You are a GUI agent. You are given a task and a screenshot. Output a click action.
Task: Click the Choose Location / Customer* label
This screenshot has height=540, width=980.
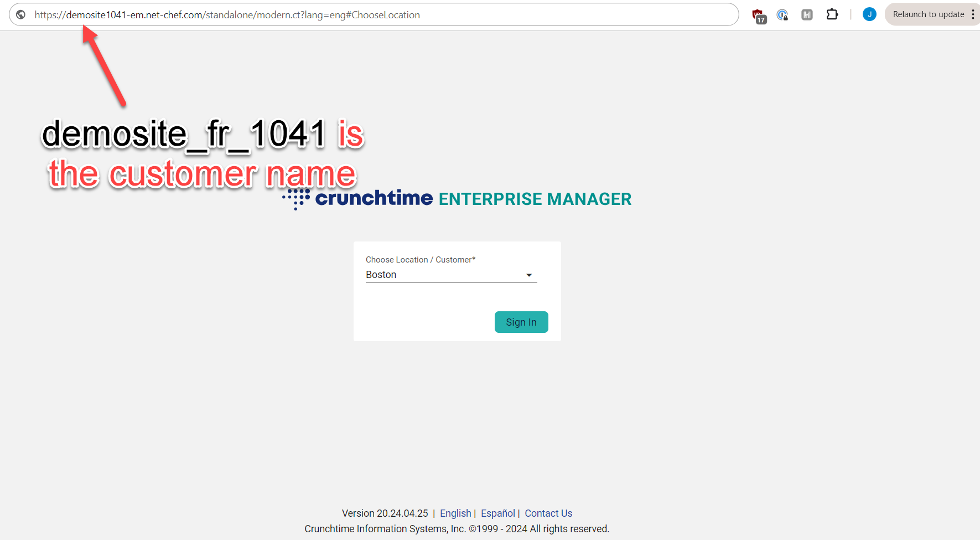tap(421, 260)
